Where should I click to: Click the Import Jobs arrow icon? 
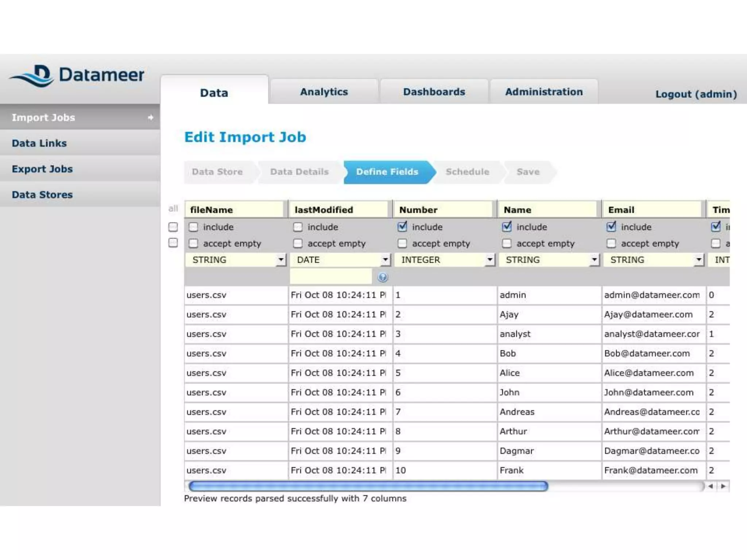coord(150,117)
